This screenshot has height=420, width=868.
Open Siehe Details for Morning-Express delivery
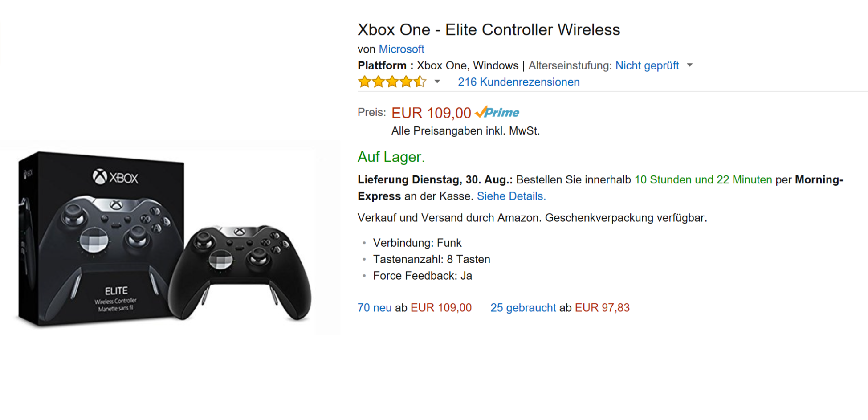tap(511, 196)
